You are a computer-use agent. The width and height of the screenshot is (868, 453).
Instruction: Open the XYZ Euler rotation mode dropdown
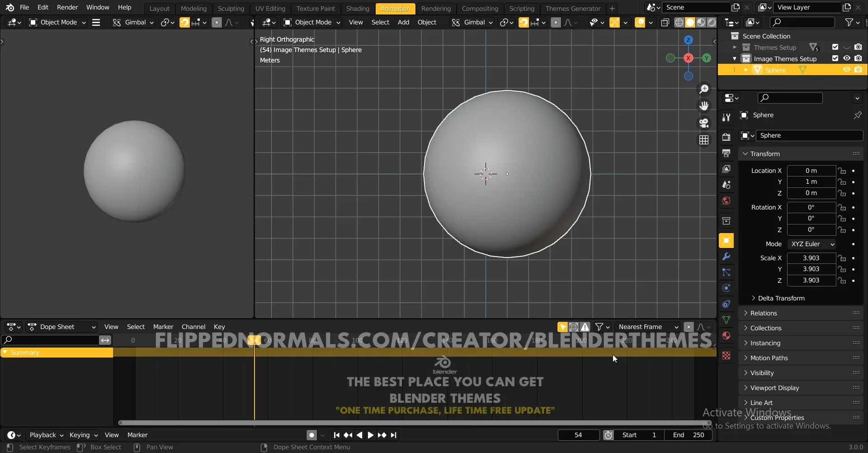click(812, 244)
